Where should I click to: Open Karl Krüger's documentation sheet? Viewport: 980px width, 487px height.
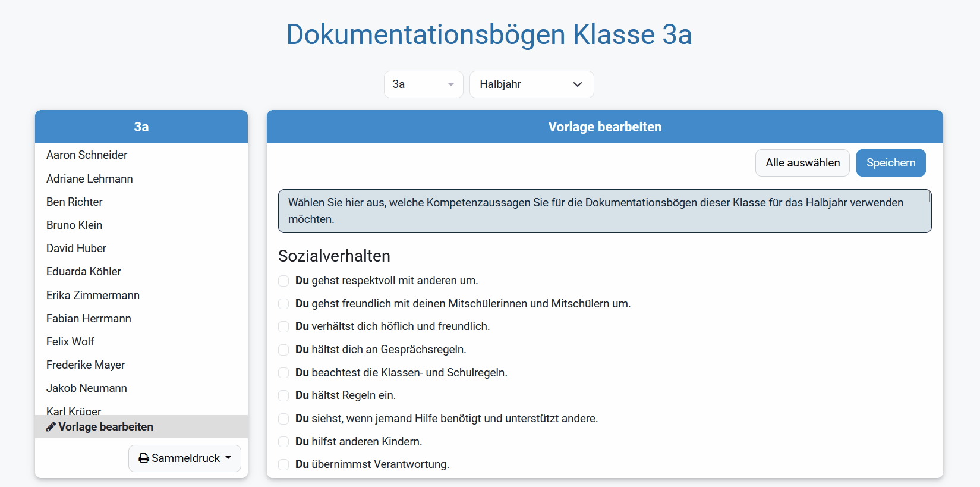click(141, 408)
